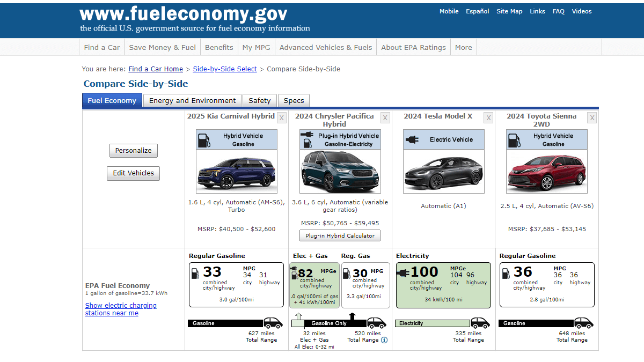The width and height of the screenshot is (644, 362).
Task: Expand the Advanced Vehicles & Fuels menu
Action: tap(326, 47)
